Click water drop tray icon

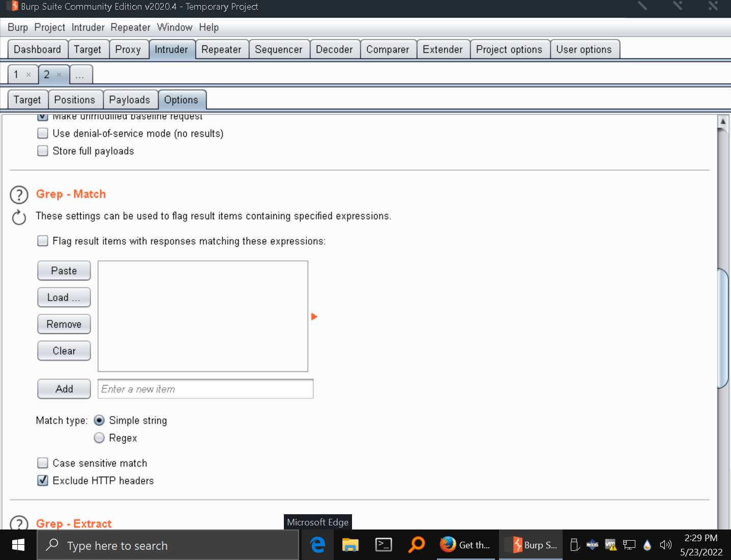click(647, 545)
